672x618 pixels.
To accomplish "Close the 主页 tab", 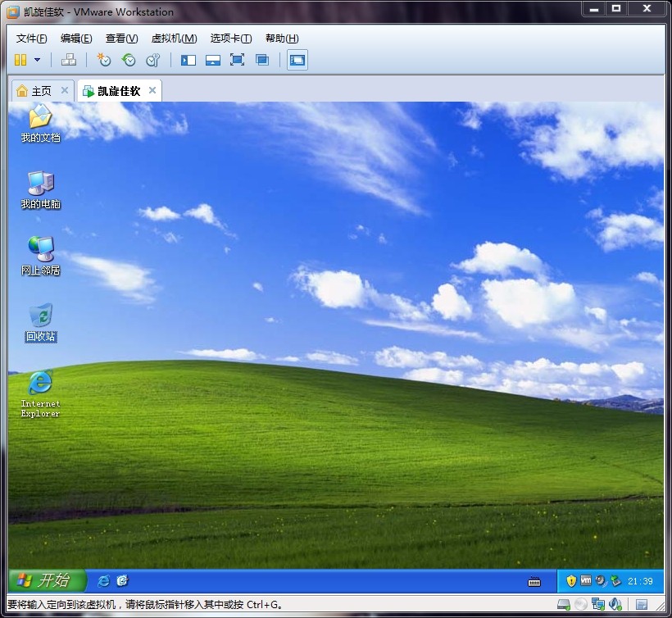I will tap(65, 90).
